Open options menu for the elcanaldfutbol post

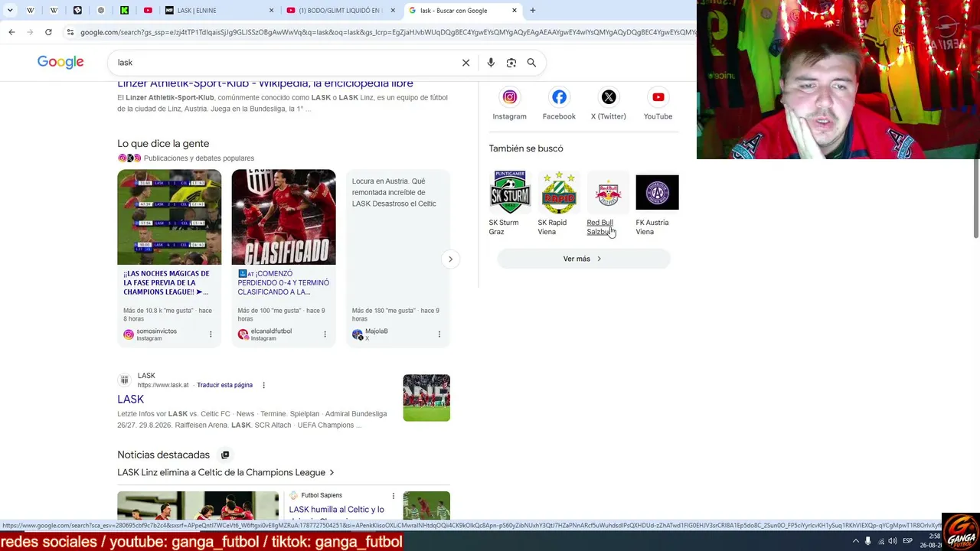point(325,334)
